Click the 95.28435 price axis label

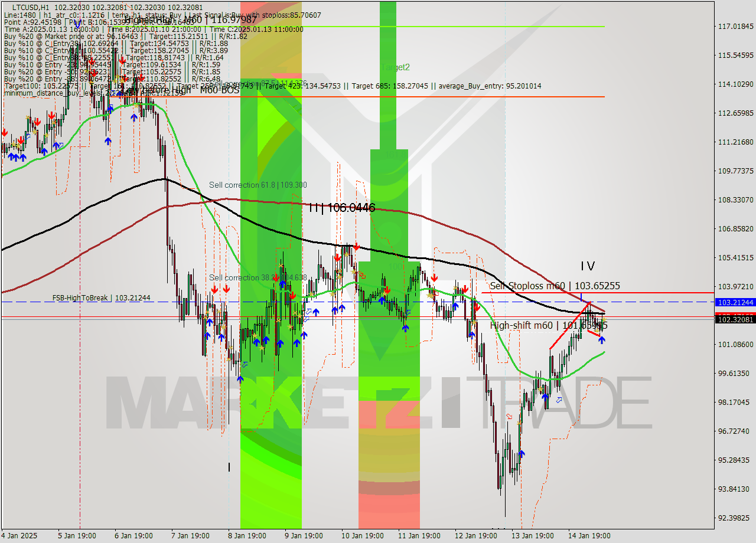[733, 460]
